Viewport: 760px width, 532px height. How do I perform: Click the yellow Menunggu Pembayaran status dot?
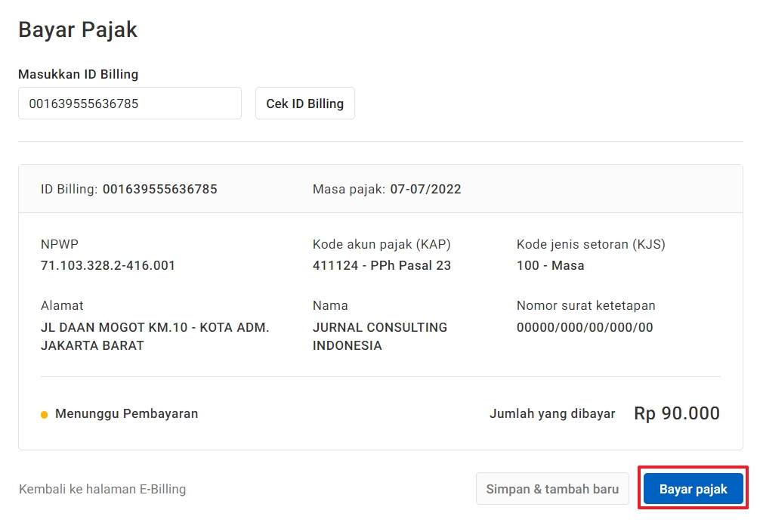(45, 415)
